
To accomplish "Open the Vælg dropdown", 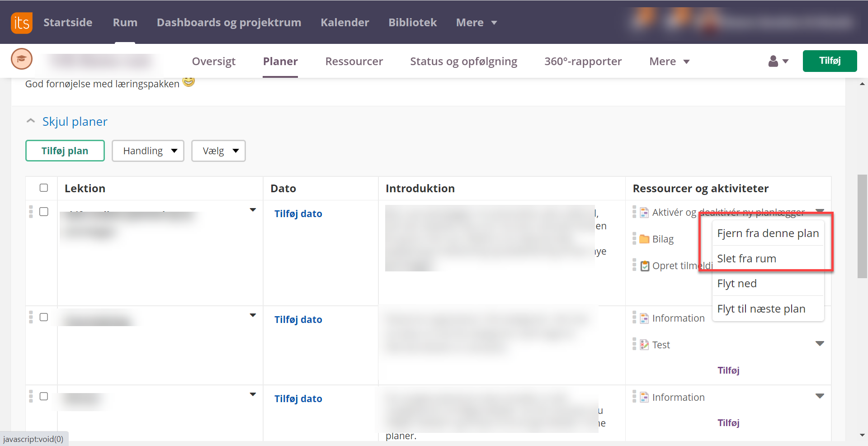I will tap(218, 151).
